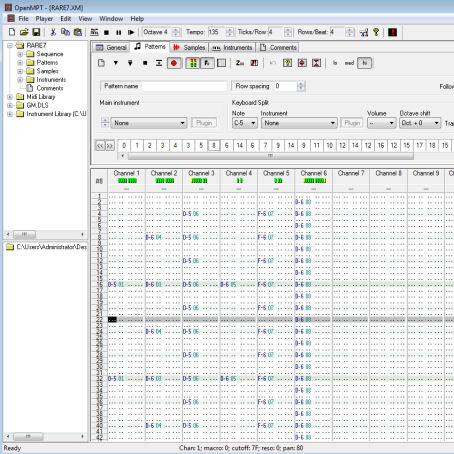This screenshot has height=454, width=454.
Task: Click expand pattern icon
Action: tap(302, 63)
